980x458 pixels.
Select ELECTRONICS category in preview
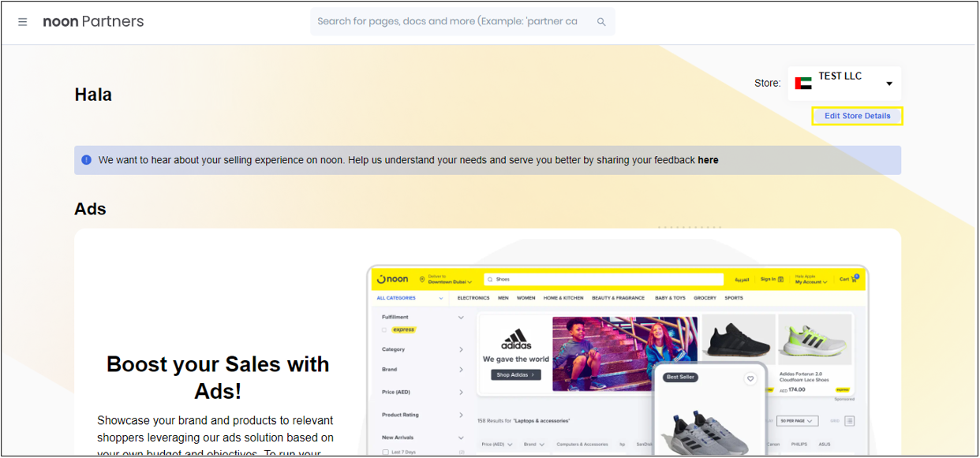coord(473,298)
